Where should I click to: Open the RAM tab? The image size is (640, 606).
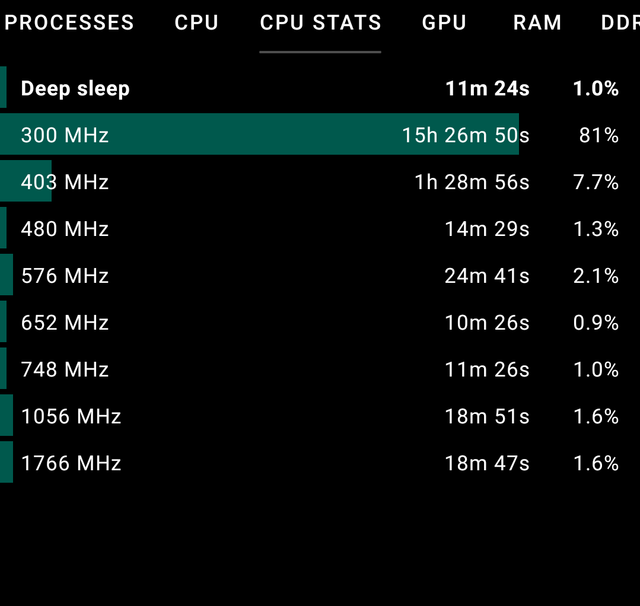537,22
